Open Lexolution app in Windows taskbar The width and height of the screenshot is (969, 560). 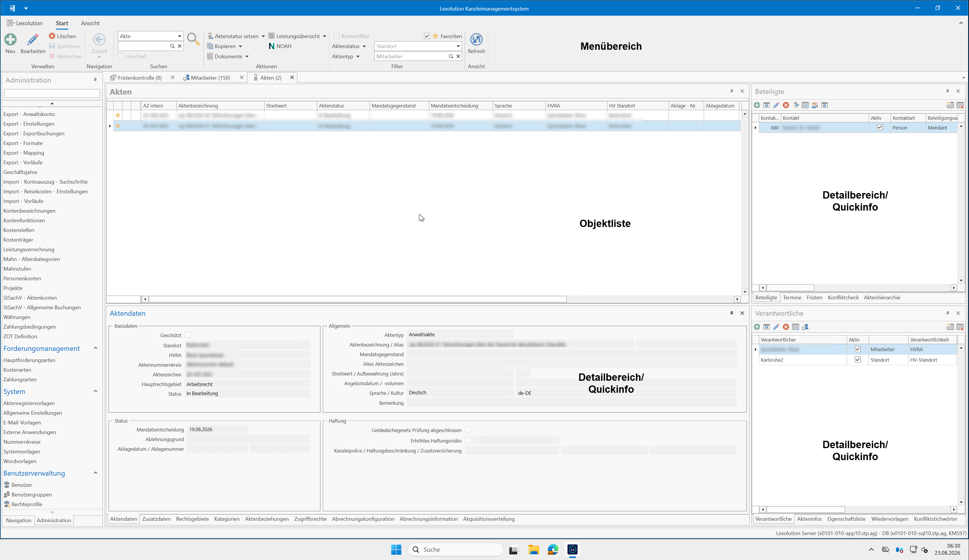point(572,550)
